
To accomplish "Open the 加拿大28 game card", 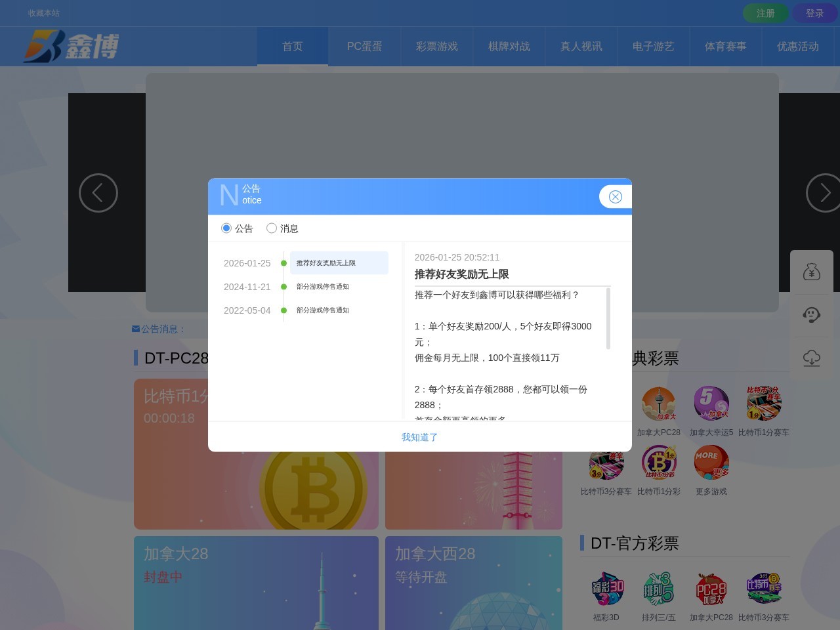I will [256, 583].
